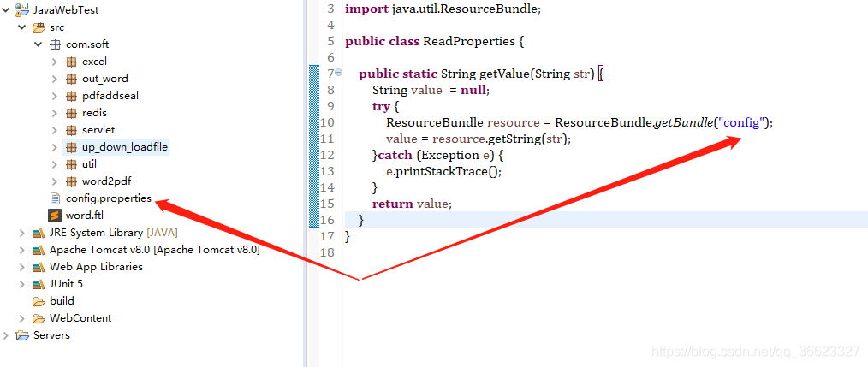The image size is (868, 367).
Task: Click the word.ftl file icon
Action: pyautogui.click(x=55, y=216)
